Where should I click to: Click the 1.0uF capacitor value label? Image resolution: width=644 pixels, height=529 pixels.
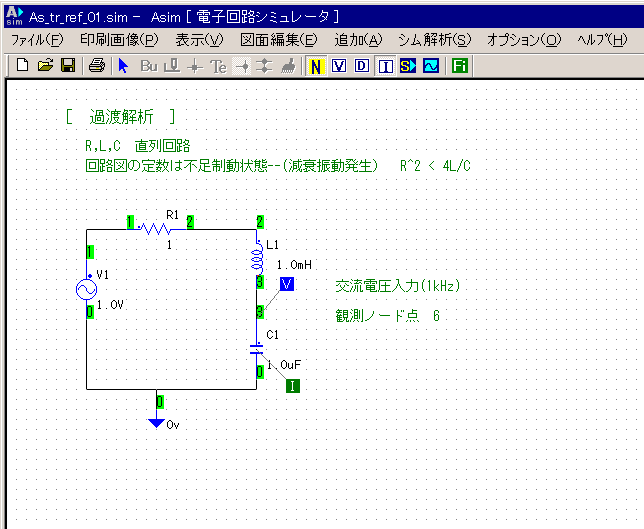(284, 365)
